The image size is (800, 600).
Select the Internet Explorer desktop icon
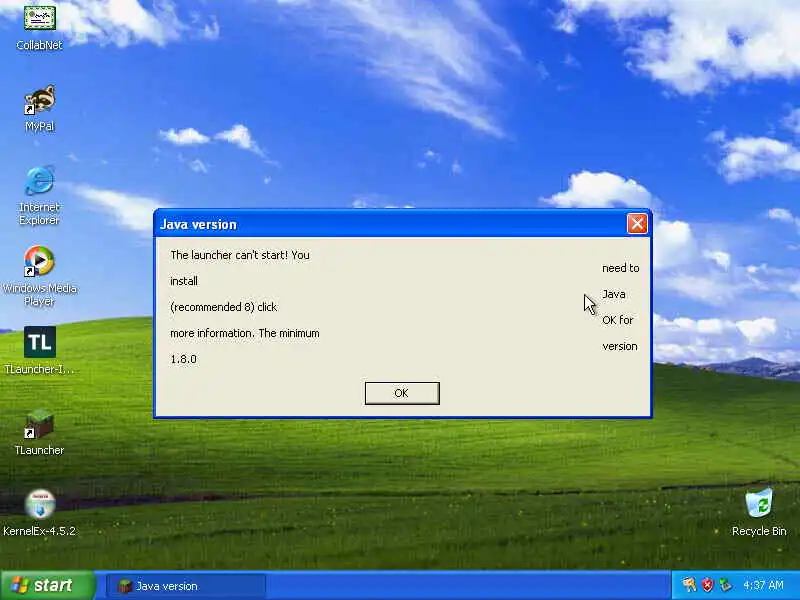[x=39, y=195]
